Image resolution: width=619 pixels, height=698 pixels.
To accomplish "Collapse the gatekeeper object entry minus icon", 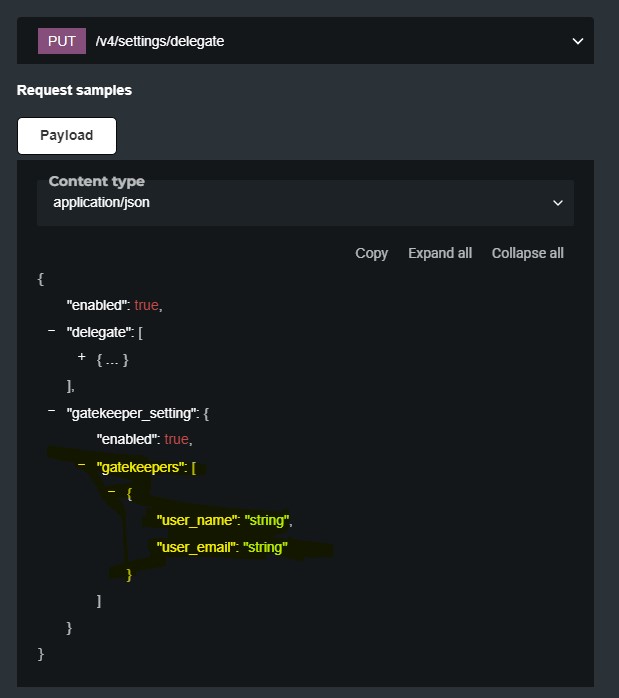I will (x=111, y=491).
